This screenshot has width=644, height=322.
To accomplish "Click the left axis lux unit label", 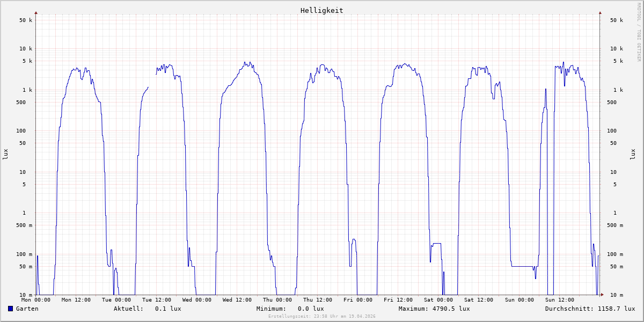I will (5, 154).
